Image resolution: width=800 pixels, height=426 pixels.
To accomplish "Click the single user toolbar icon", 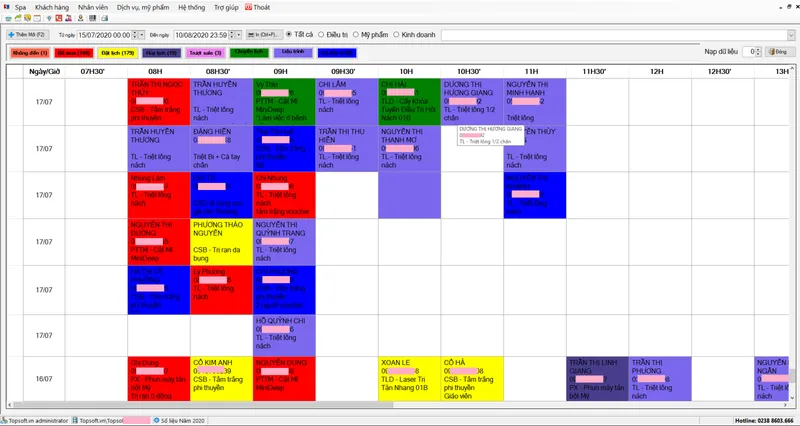I will [81, 18].
